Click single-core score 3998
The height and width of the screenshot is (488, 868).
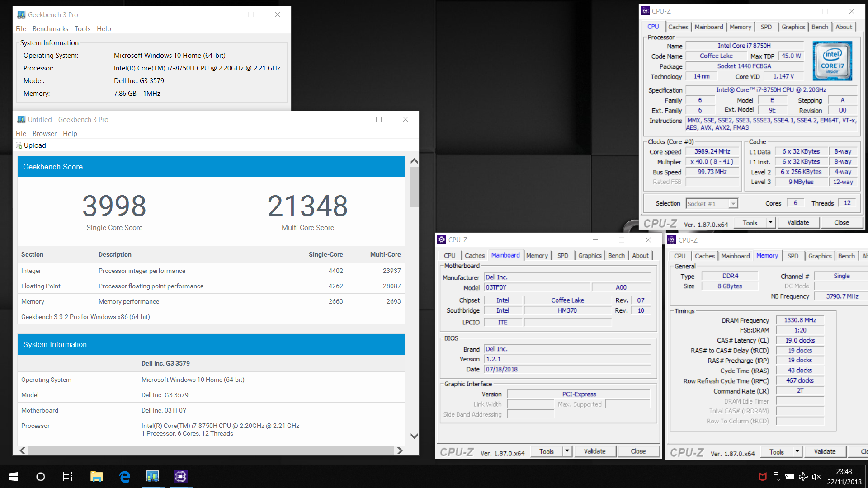pyautogui.click(x=114, y=206)
